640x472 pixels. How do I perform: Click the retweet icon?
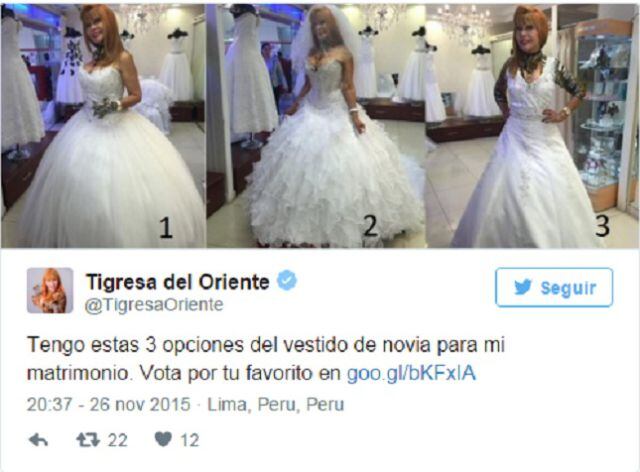(x=88, y=440)
